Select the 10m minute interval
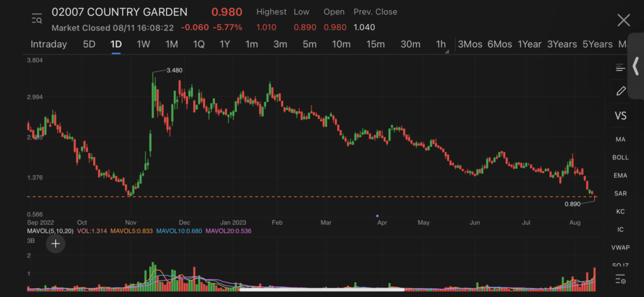Image resolution: width=644 pixels, height=297 pixels. (341, 45)
